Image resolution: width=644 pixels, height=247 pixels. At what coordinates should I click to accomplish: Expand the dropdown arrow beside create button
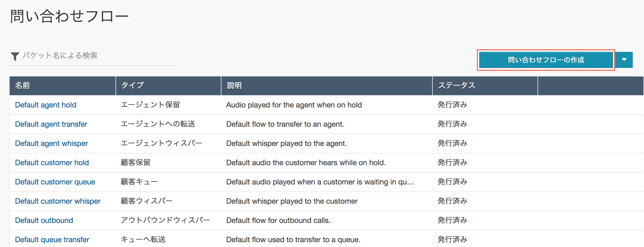[624, 60]
